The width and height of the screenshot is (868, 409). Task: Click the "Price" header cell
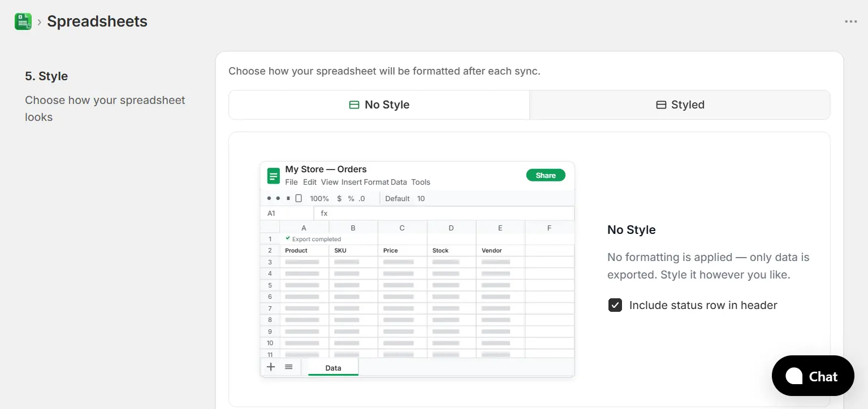[403, 250]
